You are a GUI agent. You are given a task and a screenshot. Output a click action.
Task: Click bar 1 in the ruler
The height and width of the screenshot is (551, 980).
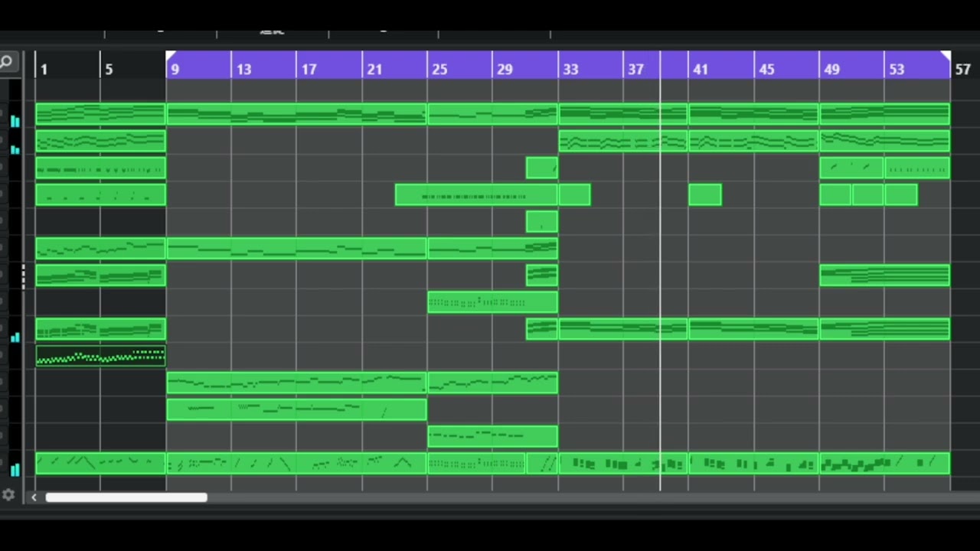[44, 70]
